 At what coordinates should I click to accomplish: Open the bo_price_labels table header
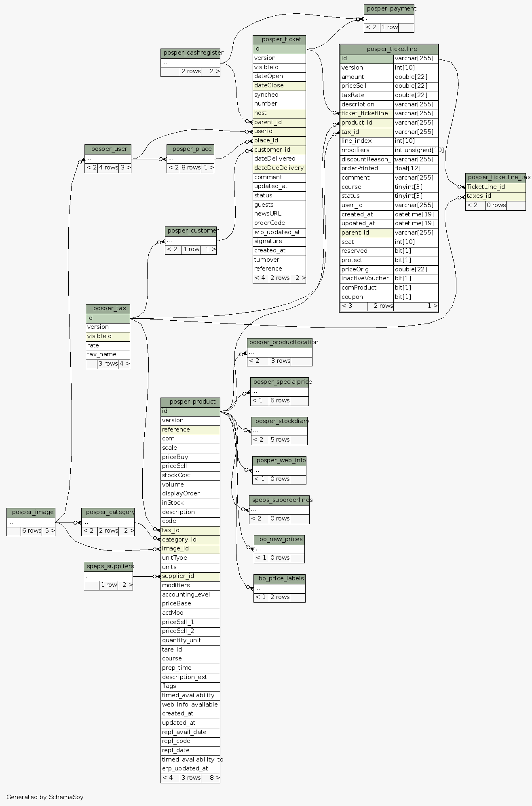coord(279,579)
